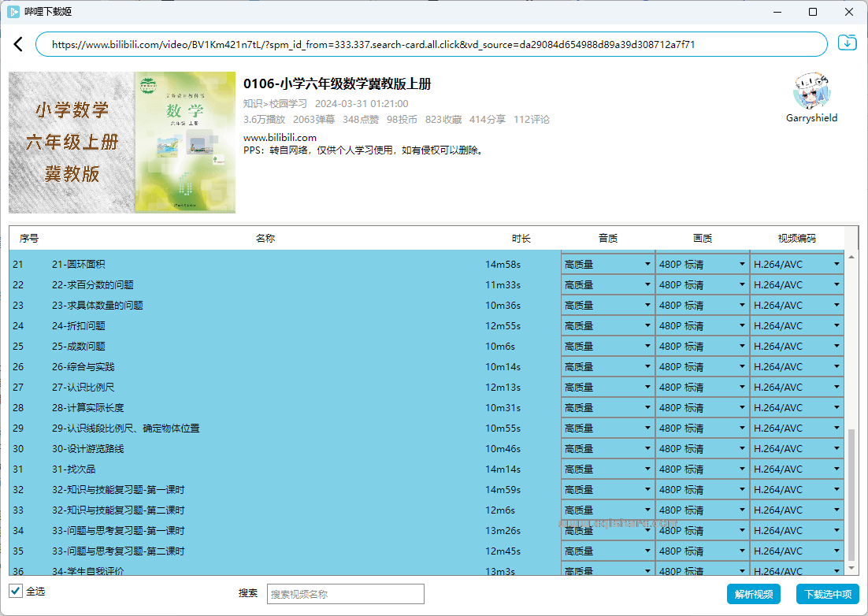Click the 知识>校园学习 category link
Screen dimensions: 868x616
pyautogui.click(x=273, y=103)
